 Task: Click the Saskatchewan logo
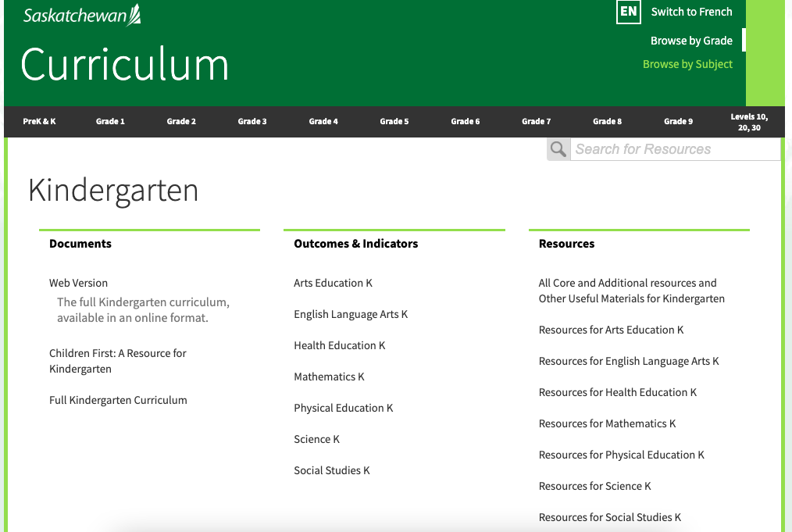point(82,15)
